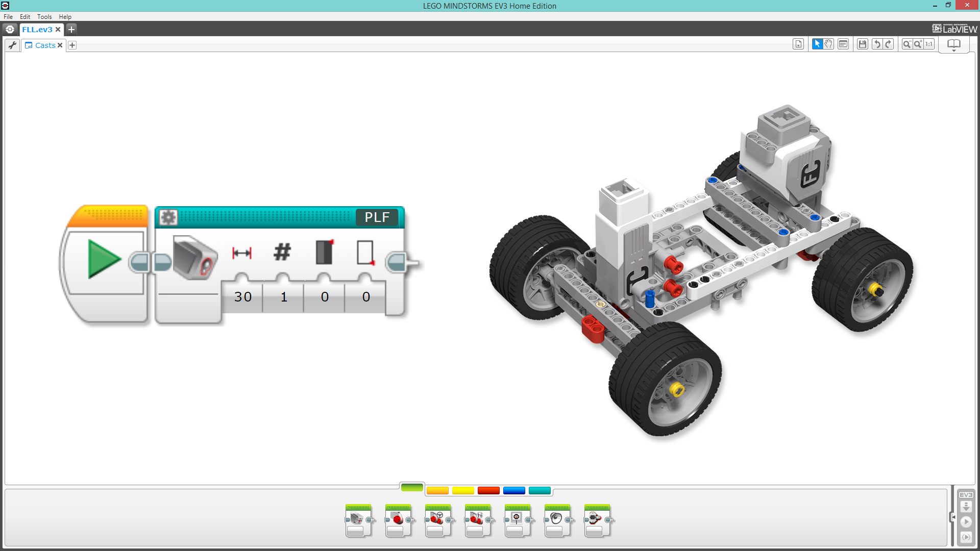Expand the Content Editor book panel
Viewport: 980px width, 551px height.
point(953,44)
